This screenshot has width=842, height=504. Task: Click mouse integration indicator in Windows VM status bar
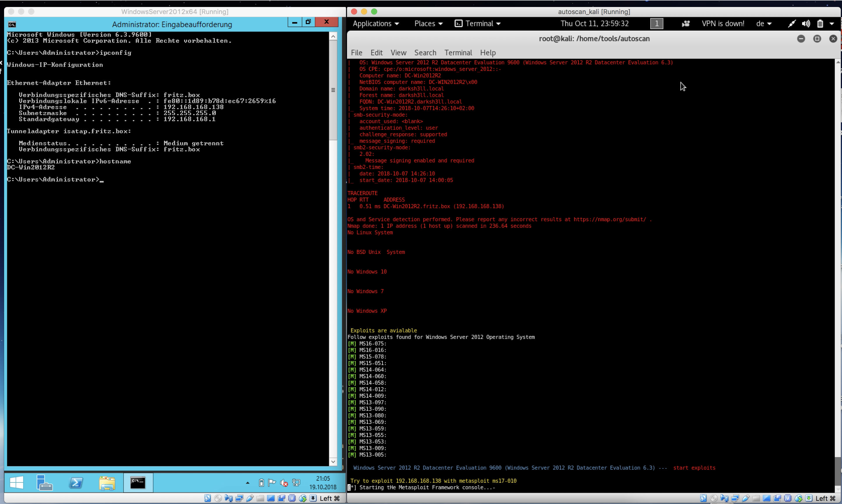[302, 498]
